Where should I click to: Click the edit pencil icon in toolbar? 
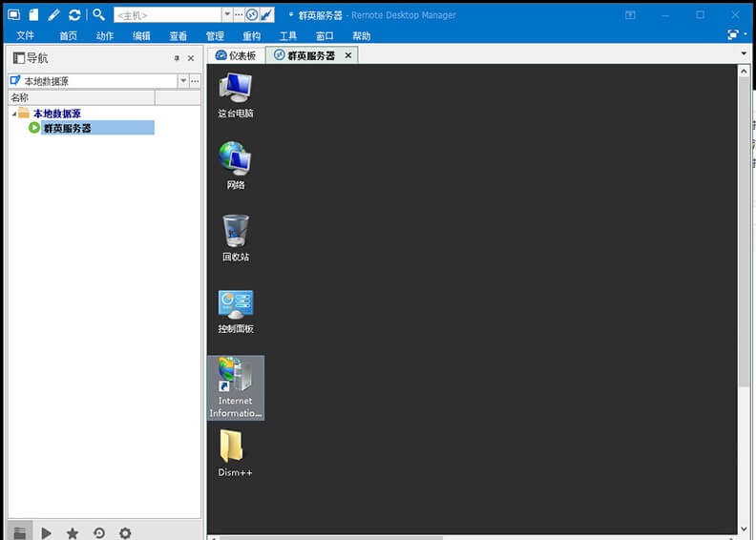click(53, 15)
